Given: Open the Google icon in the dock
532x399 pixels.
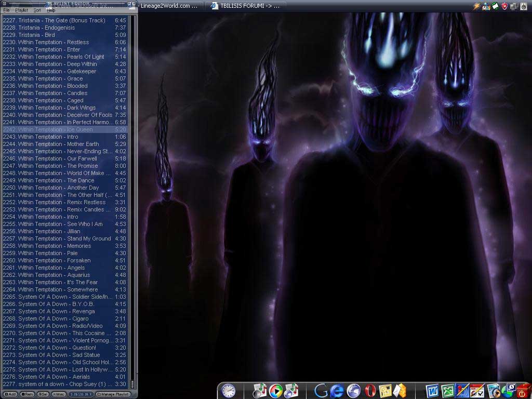Looking at the screenshot, I should tap(321, 391).
